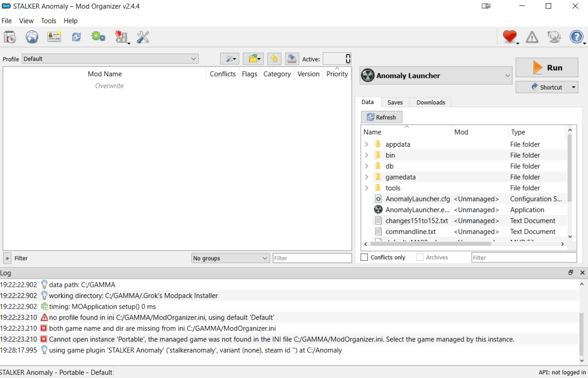Open the Profiles configuration icon
Screen dimensions: 588x378
pyautogui.click(x=54, y=37)
